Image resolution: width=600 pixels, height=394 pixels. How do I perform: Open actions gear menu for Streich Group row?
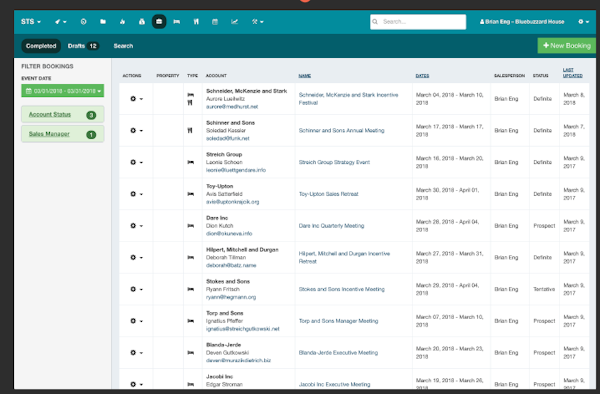(x=136, y=162)
